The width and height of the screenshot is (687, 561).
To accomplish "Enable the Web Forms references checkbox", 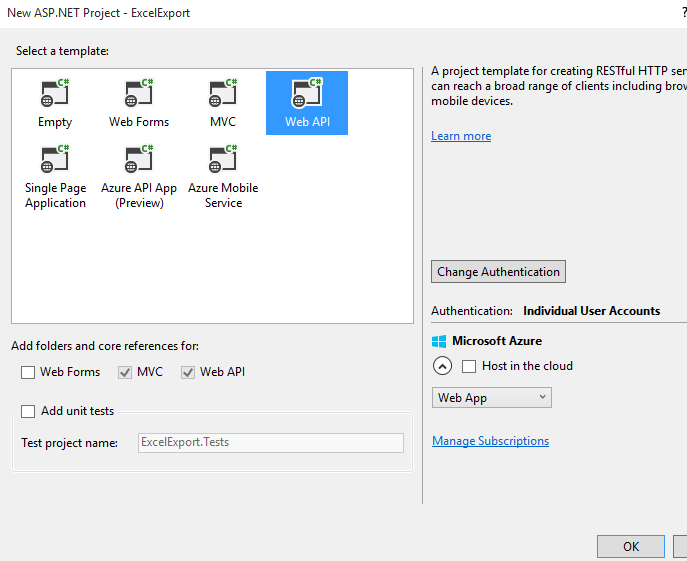I will coord(29,372).
